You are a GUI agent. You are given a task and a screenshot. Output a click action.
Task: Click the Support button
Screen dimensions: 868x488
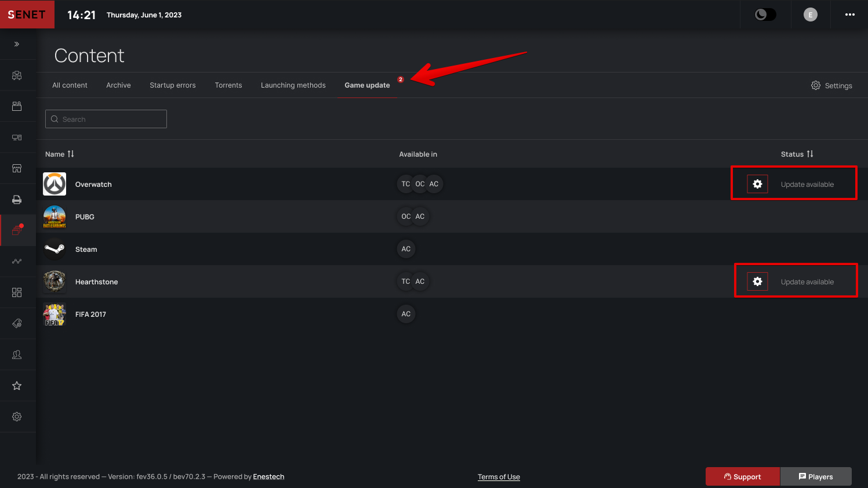(x=742, y=476)
